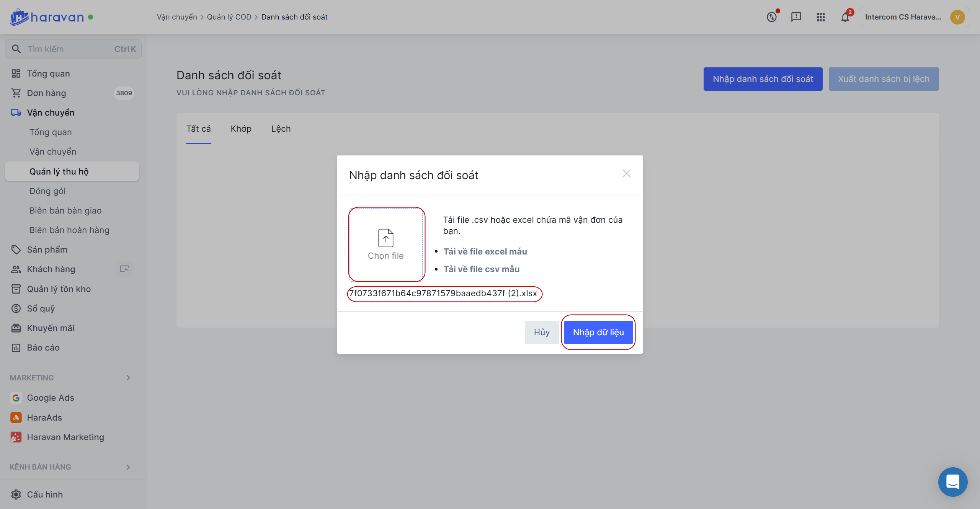Open the notifications bell icon
980x509 pixels.
tap(845, 17)
